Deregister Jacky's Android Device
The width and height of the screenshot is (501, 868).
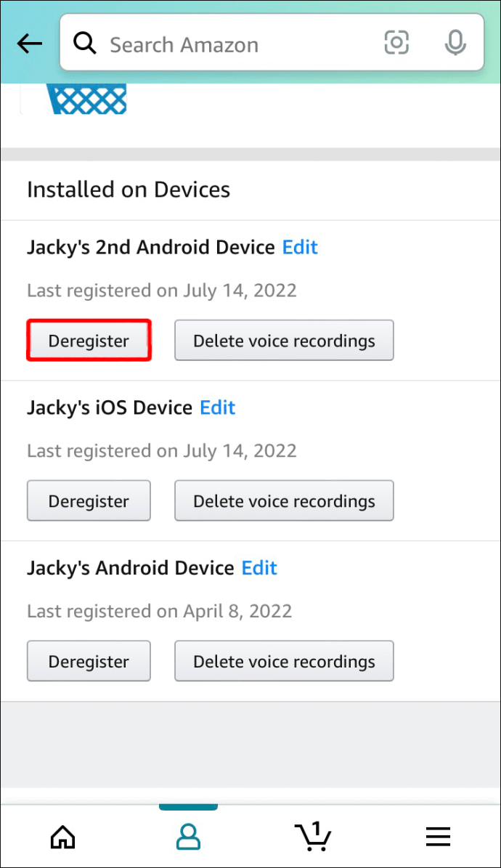click(x=89, y=662)
